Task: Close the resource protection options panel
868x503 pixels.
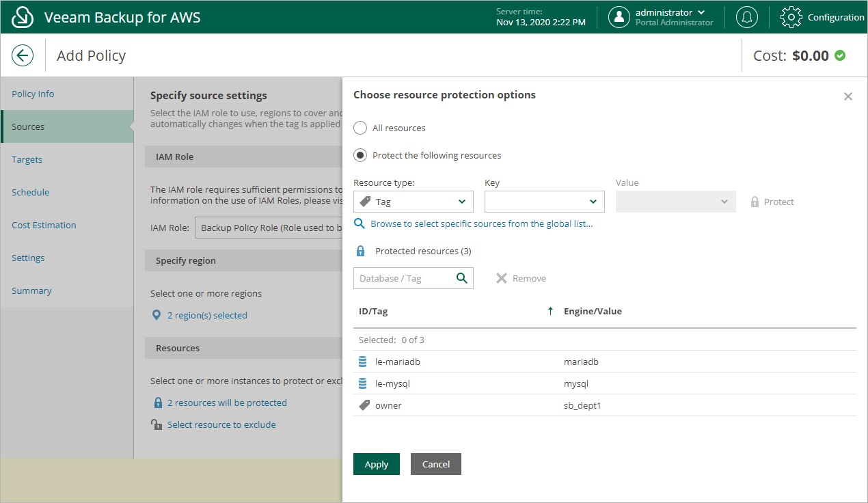Action: 848,96
